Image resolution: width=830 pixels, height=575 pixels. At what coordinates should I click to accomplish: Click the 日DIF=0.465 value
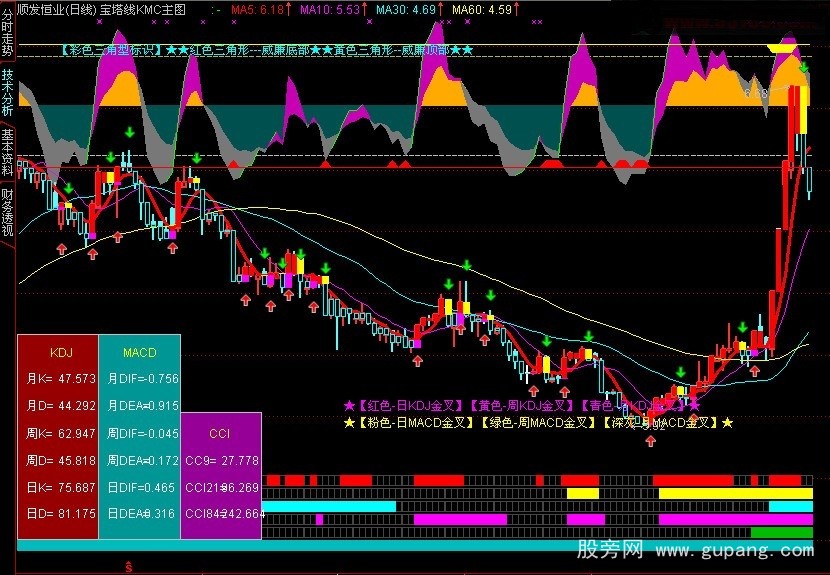click(x=141, y=487)
